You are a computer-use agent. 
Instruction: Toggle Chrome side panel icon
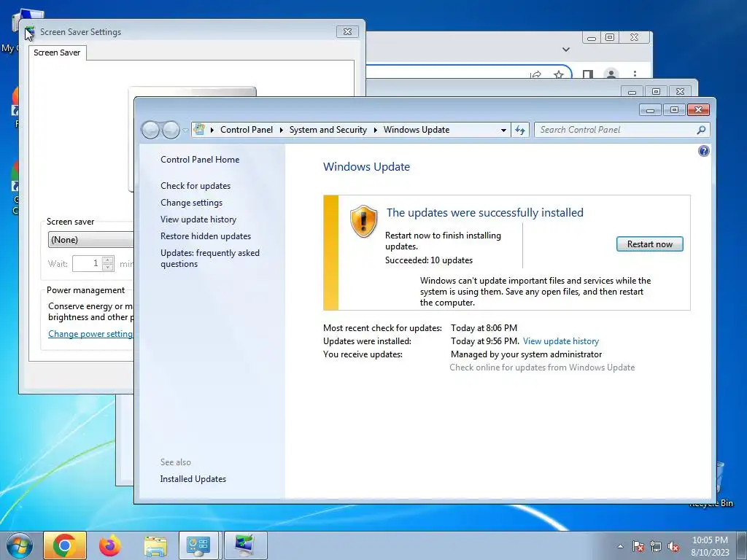(588, 74)
